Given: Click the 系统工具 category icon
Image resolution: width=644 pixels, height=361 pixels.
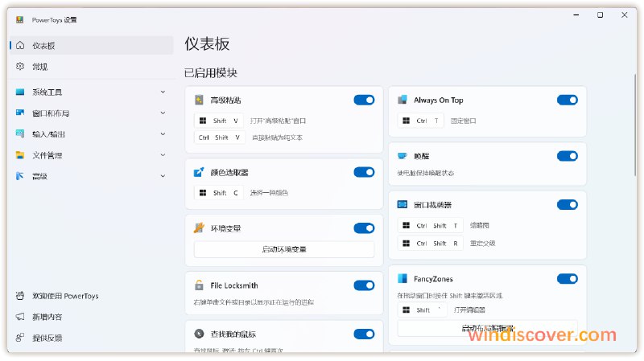Looking at the screenshot, I should 20,92.
